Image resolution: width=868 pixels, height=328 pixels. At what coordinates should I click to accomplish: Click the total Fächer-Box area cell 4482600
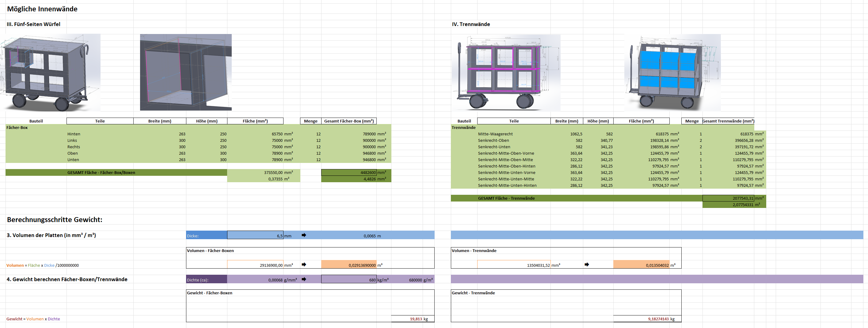click(x=348, y=172)
